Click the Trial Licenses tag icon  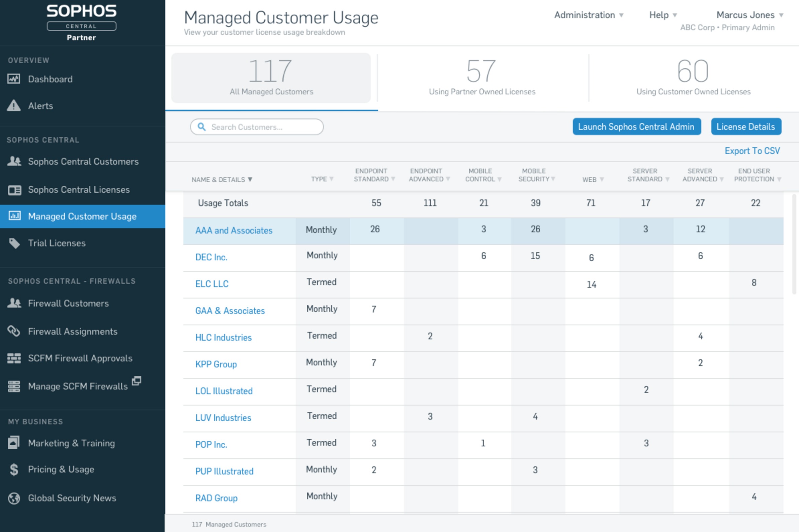coord(14,243)
